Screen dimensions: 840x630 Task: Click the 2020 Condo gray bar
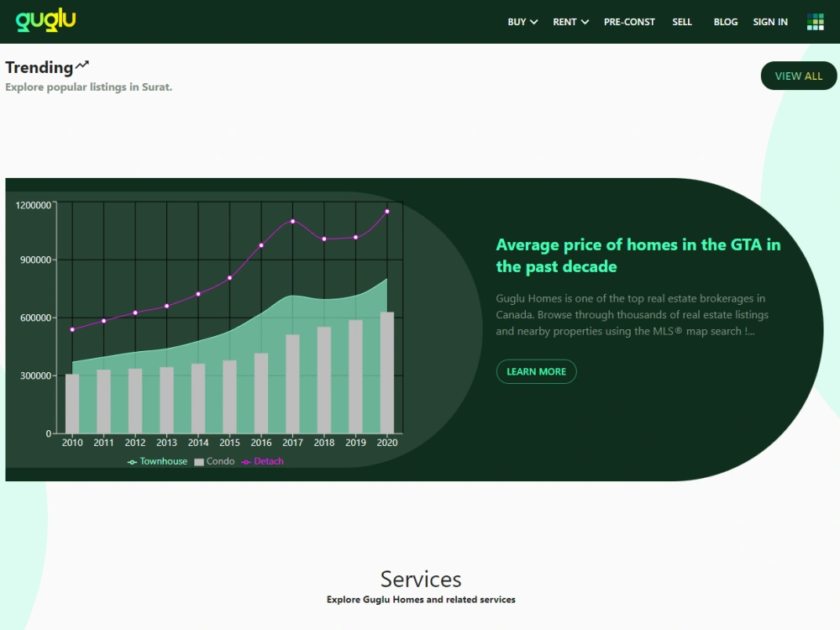tap(386, 372)
